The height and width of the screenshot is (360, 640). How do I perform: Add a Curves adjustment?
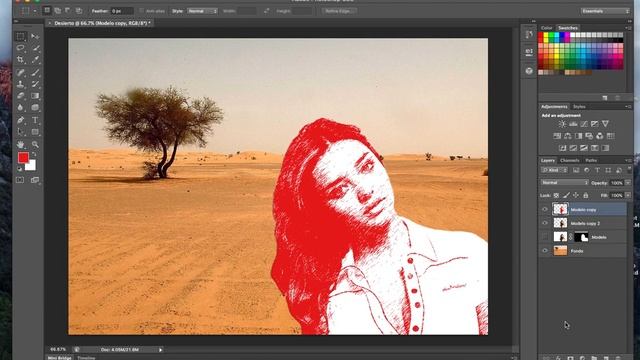coord(584,124)
